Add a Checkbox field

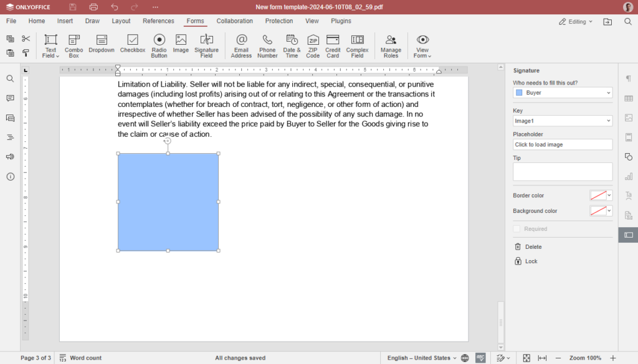click(132, 45)
